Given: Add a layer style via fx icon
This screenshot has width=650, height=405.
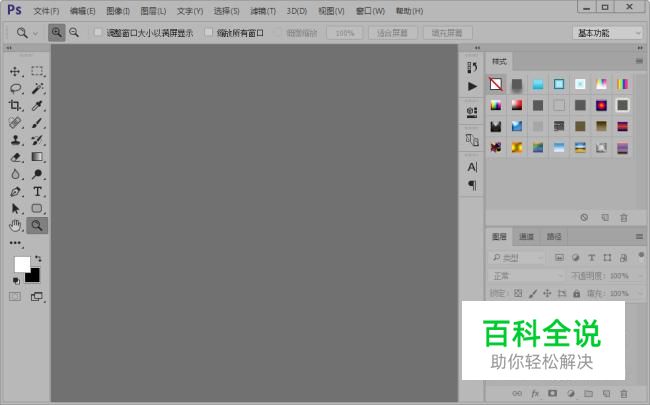Looking at the screenshot, I should pyautogui.click(x=535, y=393).
